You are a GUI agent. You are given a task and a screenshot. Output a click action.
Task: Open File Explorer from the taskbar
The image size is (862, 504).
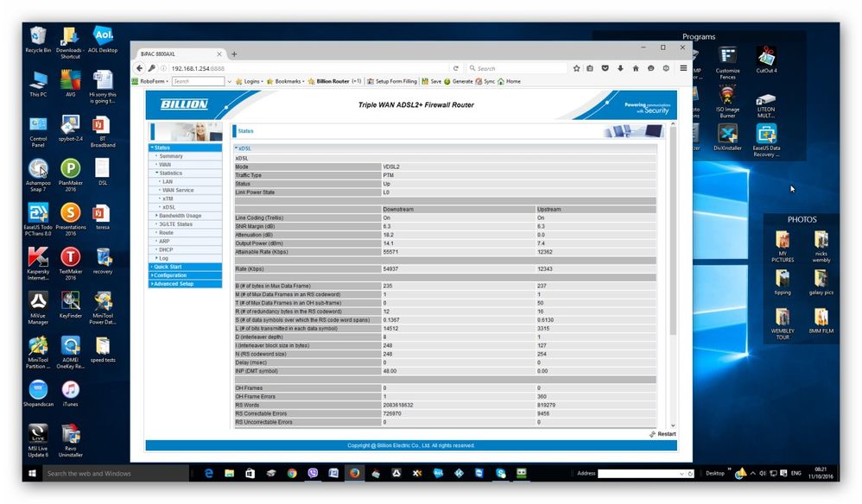(229, 473)
